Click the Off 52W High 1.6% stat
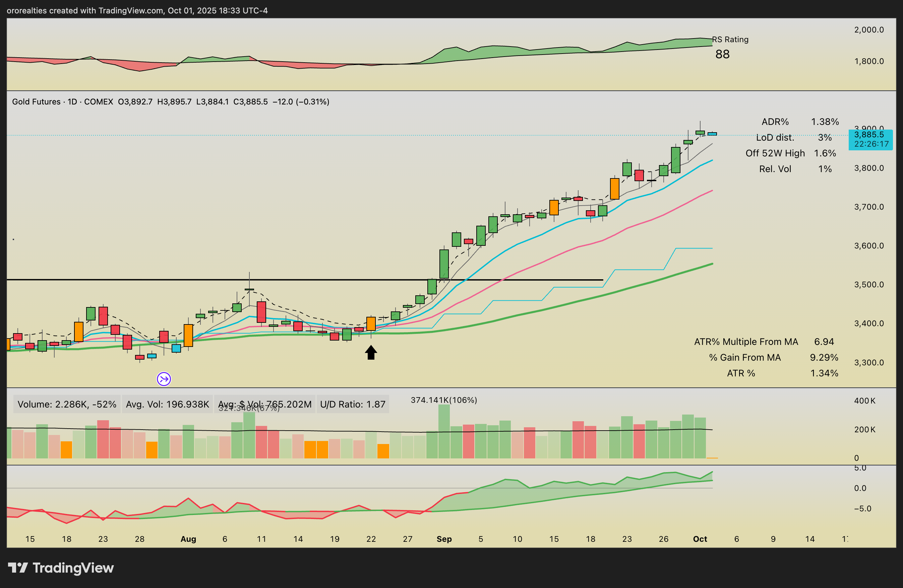The image size is (903, 588). 791,153
